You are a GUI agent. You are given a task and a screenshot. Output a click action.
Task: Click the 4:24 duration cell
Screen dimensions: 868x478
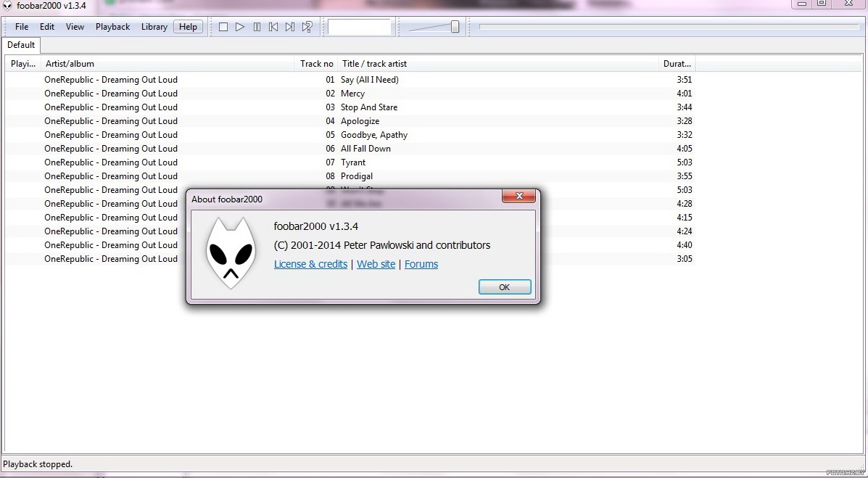(x=685, y=231)
